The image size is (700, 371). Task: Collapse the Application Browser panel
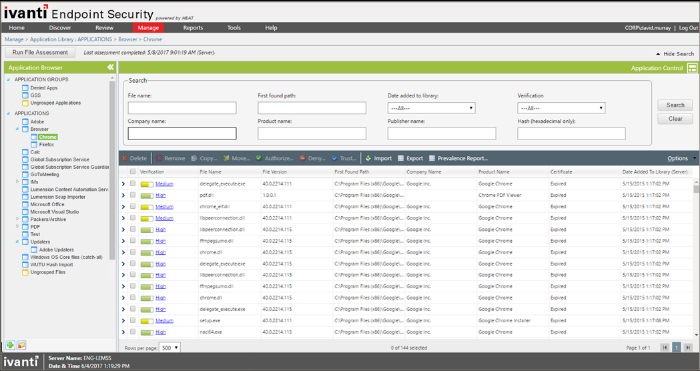pyautogui.click(x=110, y=67)
